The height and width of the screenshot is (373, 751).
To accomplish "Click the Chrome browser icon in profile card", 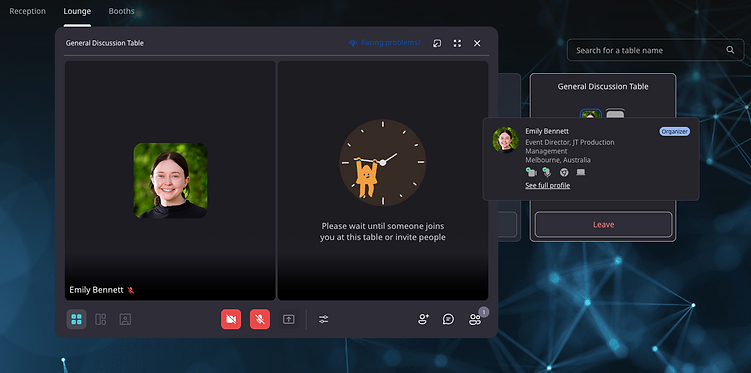I will [564, 172].
